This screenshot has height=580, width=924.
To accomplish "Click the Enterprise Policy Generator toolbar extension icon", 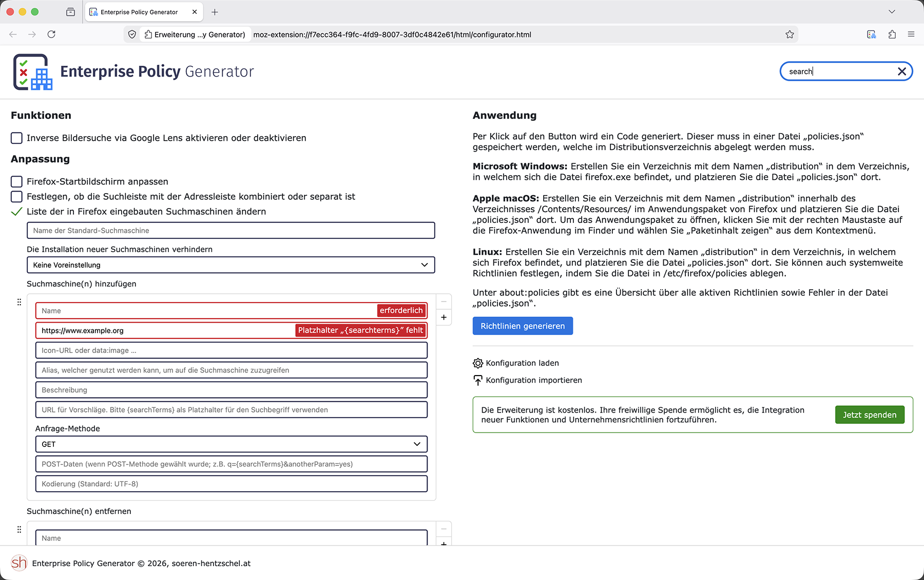I will (x=871, y=34).
